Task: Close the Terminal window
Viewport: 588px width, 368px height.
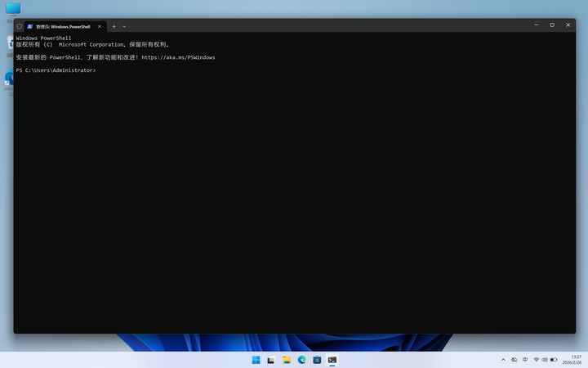Action: click(x=568, y=25)
